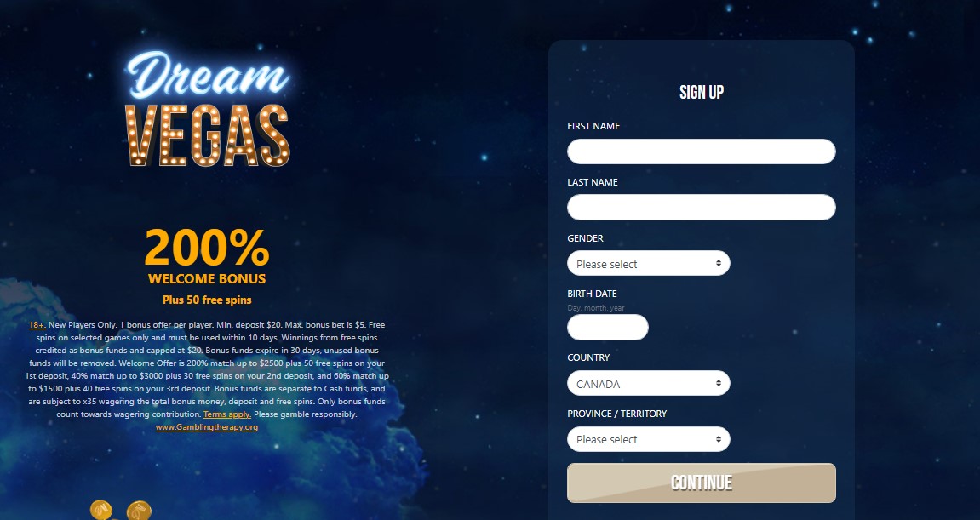This screenshot has width=980, height=520.
Task: Click the 200% Welcome Bonus banner
Action: [207, 256]
